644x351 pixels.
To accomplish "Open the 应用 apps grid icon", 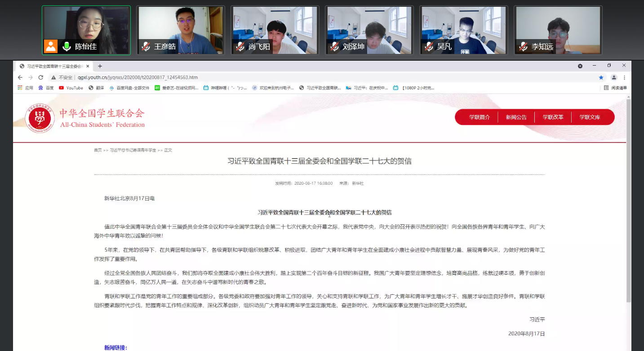I will coord(20,88).
